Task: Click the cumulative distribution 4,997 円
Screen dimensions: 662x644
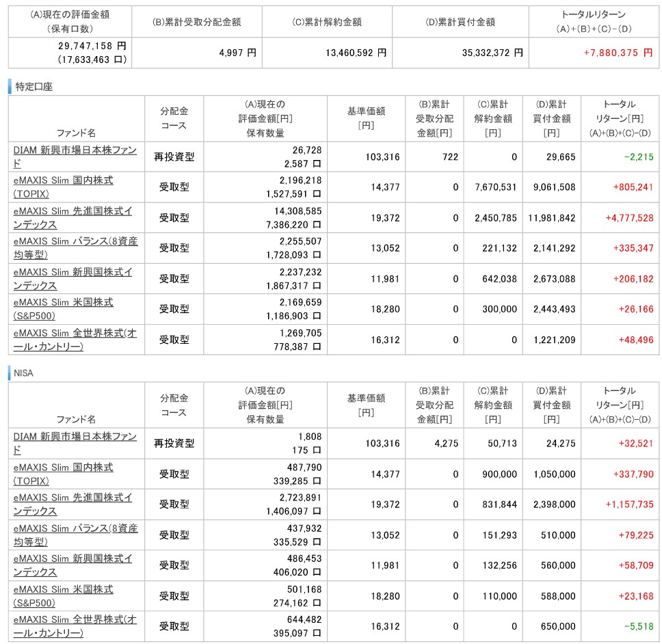Action: (238, 53)
